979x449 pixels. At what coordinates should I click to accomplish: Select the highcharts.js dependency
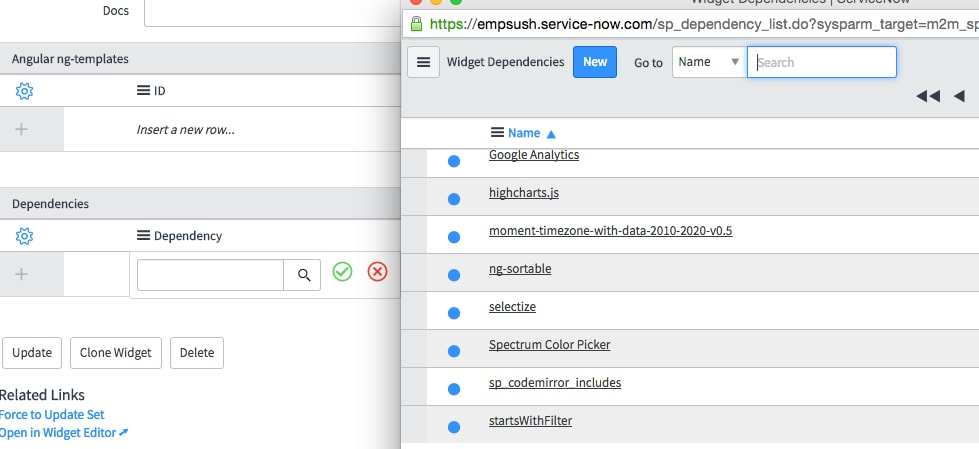coord(524,193)
